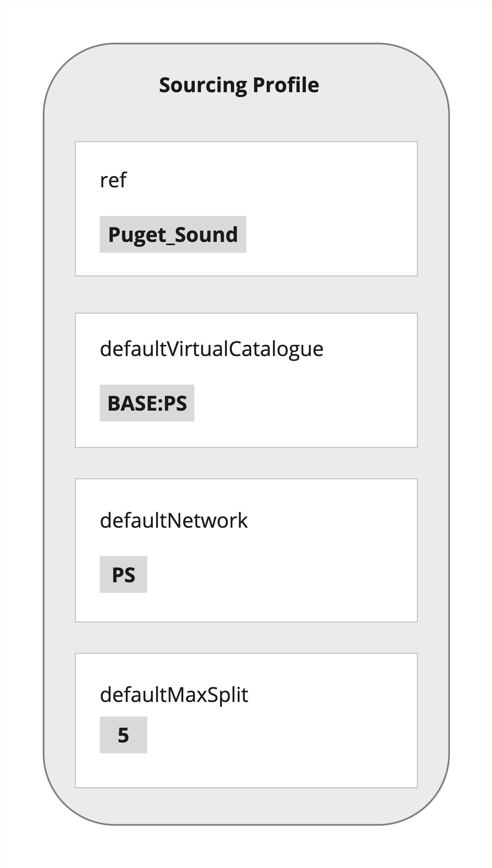Select the defaultNetwork label

click(174, 520)
